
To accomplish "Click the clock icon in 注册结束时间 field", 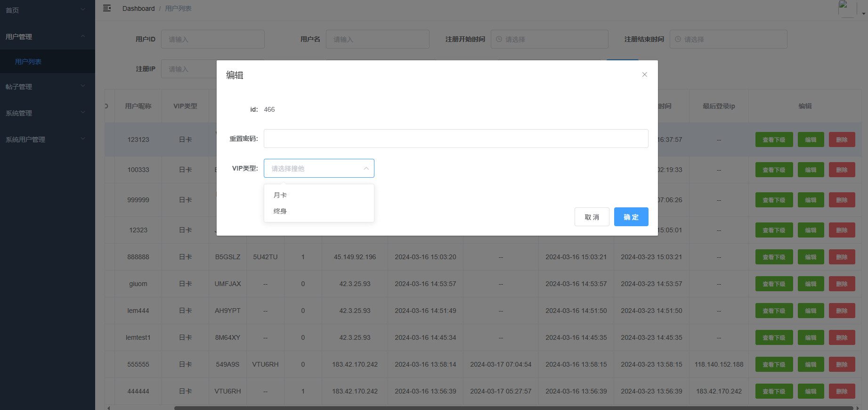I will pyautogui.click(x=678, y=39).
